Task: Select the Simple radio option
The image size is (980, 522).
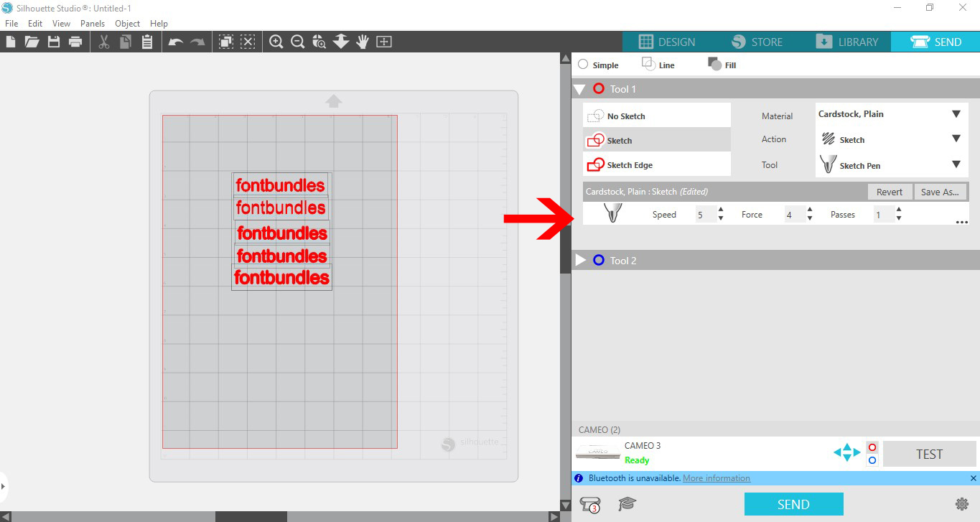Action: 583,65
